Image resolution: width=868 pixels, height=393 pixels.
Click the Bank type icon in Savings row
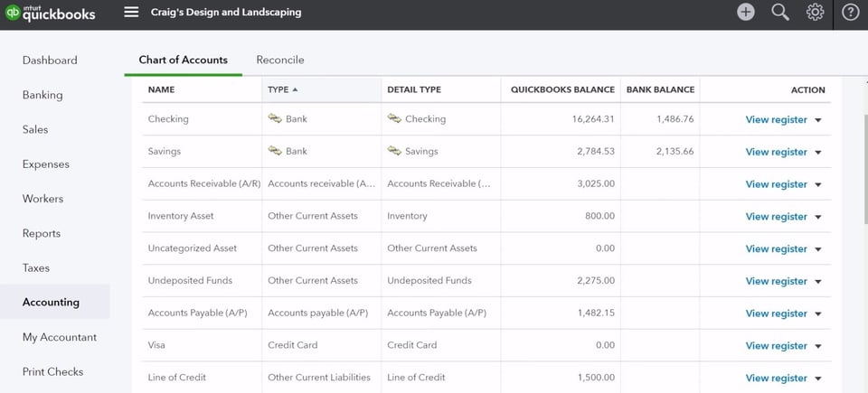pyautogui.click(x=275, y=151)
